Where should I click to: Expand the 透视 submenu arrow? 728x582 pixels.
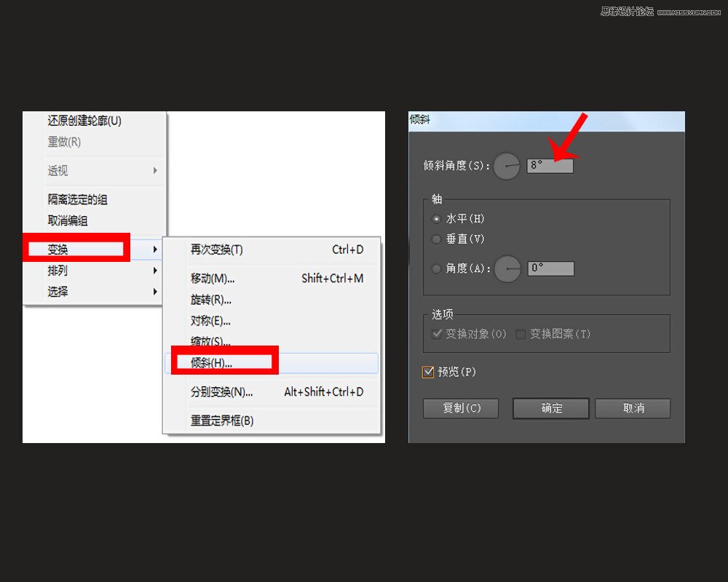pyautogui.click(x=155, y=171)
